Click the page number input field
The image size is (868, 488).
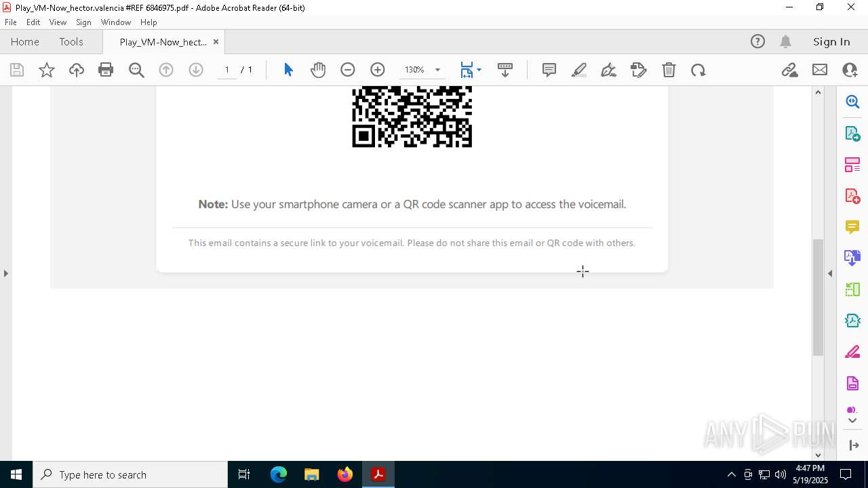pyautogui.click(x=227, y=70)
